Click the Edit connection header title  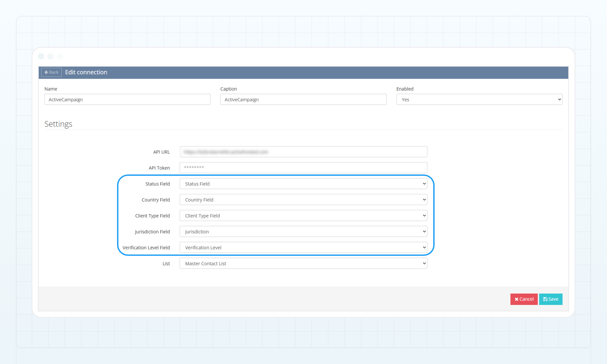tap(86, 72)
